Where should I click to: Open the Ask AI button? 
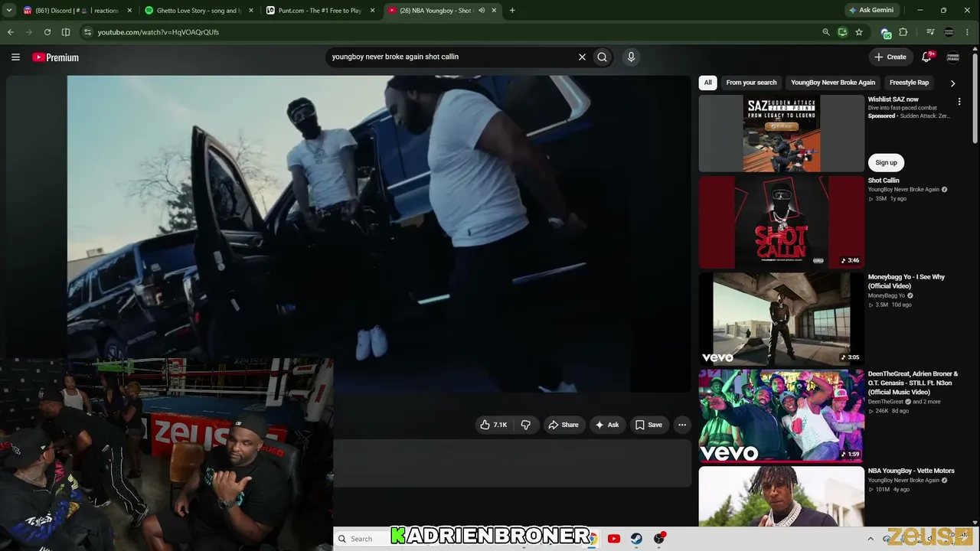(x=607, y=425)
